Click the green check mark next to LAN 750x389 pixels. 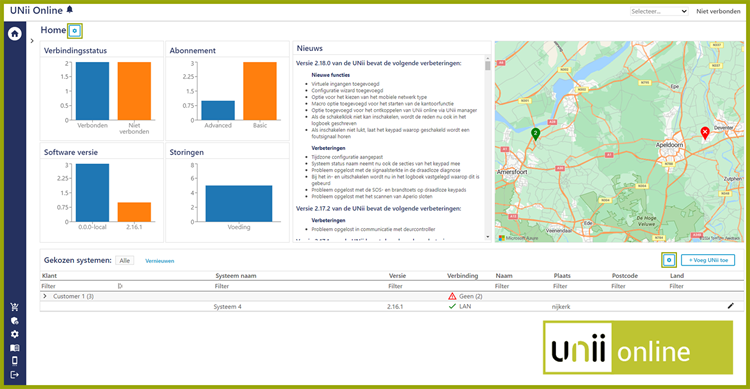[452, 306]
